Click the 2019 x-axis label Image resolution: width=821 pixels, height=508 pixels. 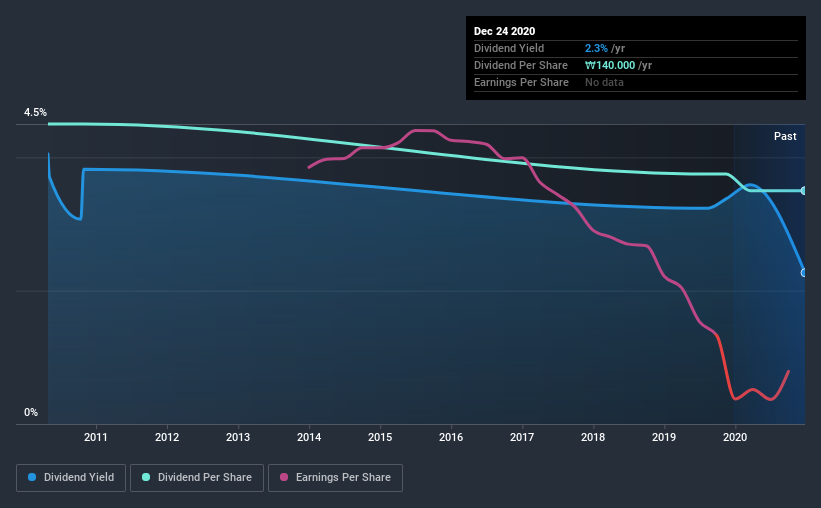pyautogui.click(x=664, y=437)
